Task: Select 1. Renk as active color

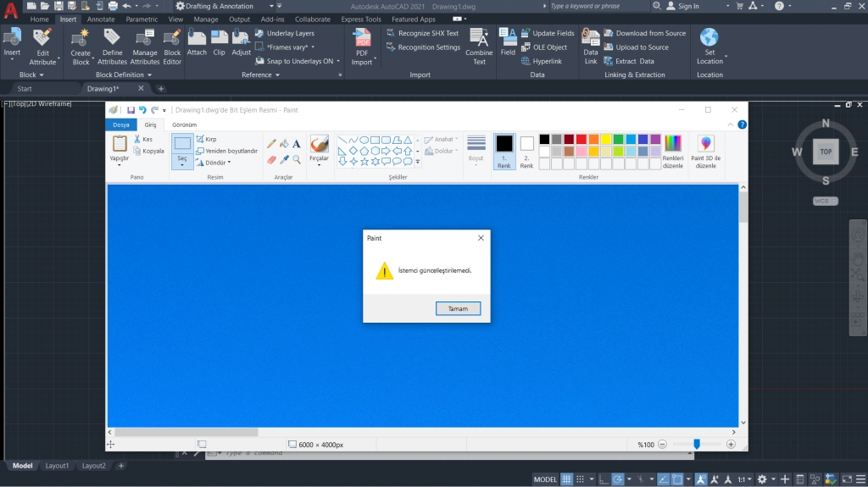Action: click(x=504, y=151)
